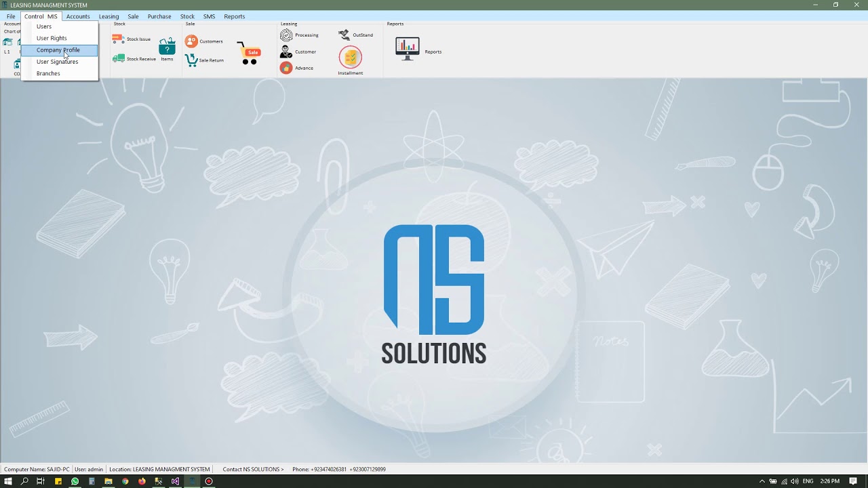The height and width of the screenshot is (488, 868).
Task: Launch the Sale shopping cart icon
Action: click(x=249, y=53)
